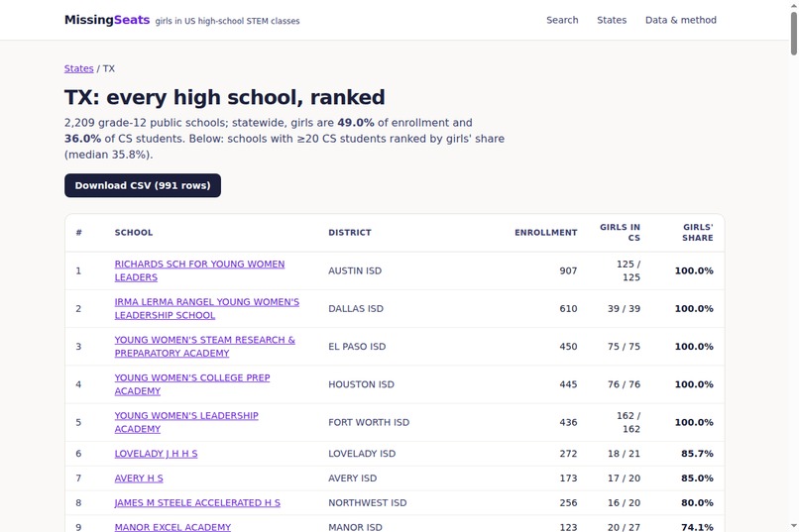Click girls in CS value 17 / 20
This screenshot has height=532, width=799.
tap(624, 479)
